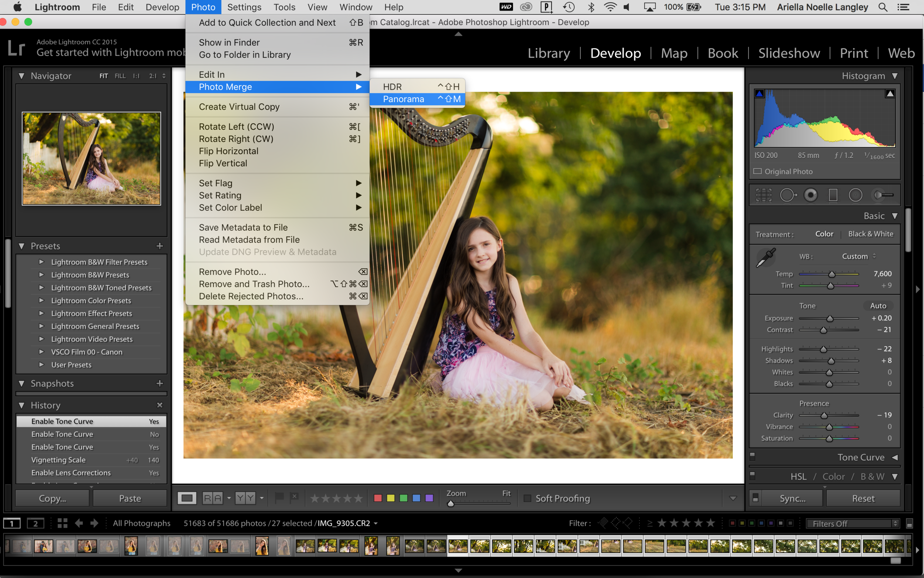The height and width of the screenshot is (578, 924).
Task: Enable Original Photo checkbox
Action: (757, 171)
